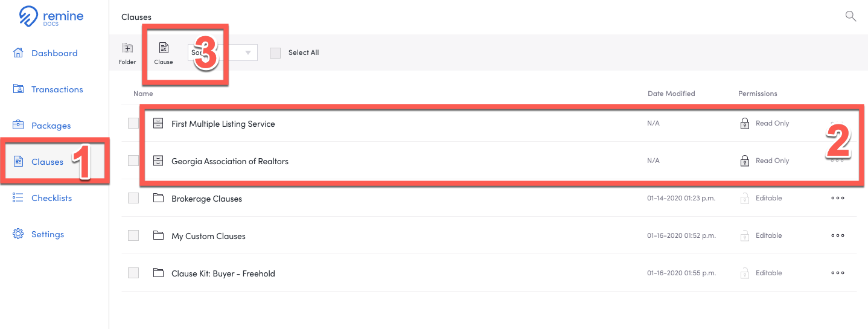Click the My Custom Clauses folder icon
This screenshot has width=868, height=329.
[158, 235]
